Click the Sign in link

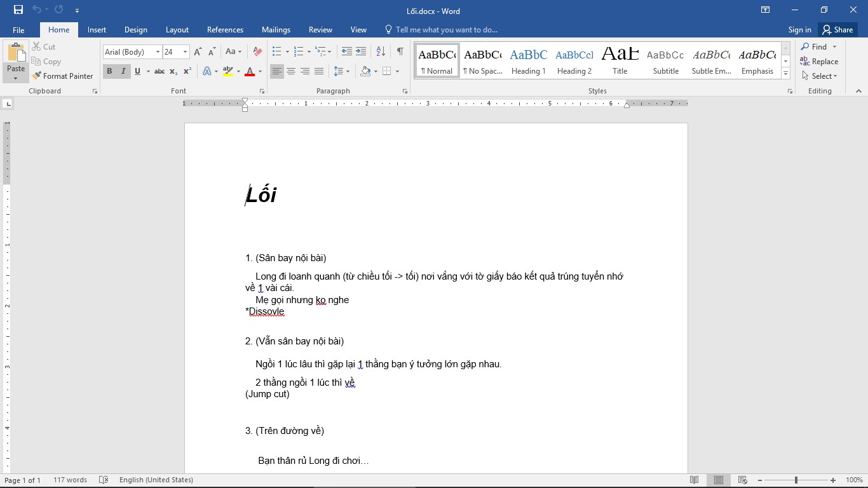[799, 30]
